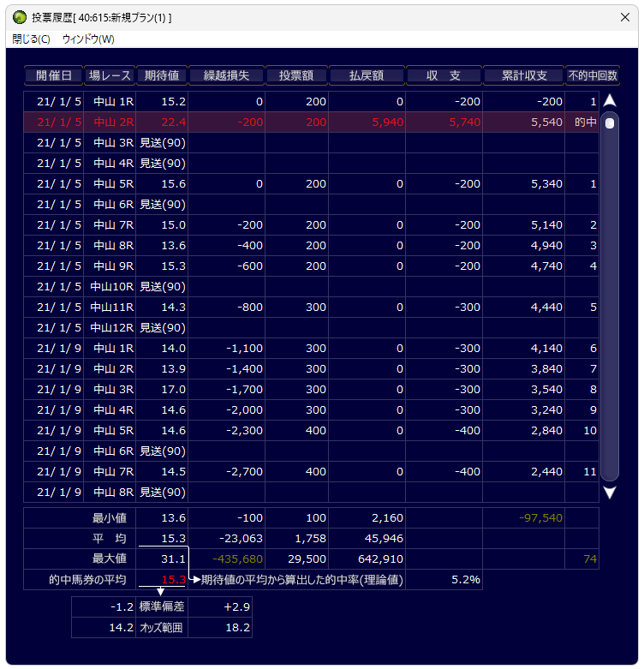Click odds range upper value 18.2

click(237, 628)
